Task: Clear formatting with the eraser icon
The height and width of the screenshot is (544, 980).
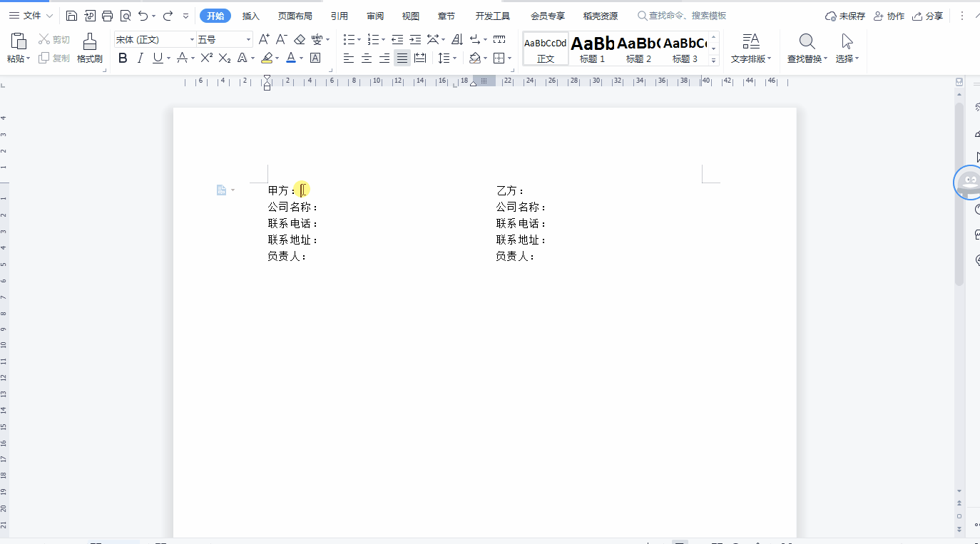Action: pos(300,39)
